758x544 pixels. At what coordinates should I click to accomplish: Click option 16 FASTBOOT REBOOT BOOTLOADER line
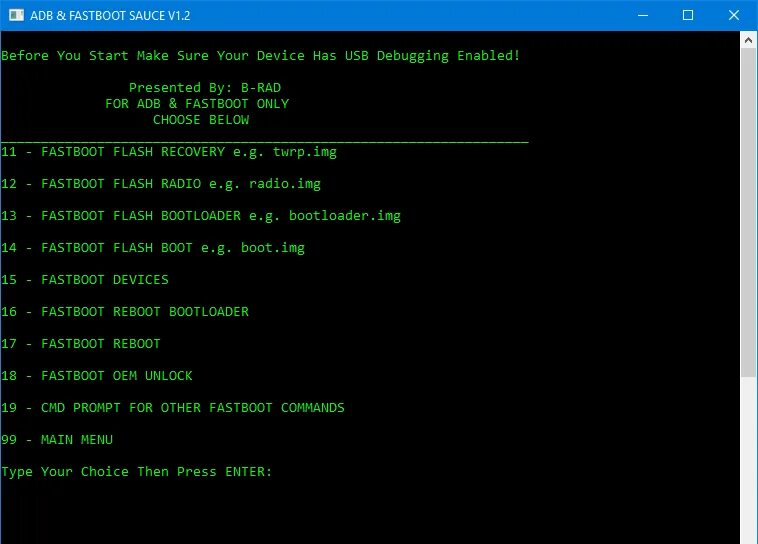click(x=125, y=312)
